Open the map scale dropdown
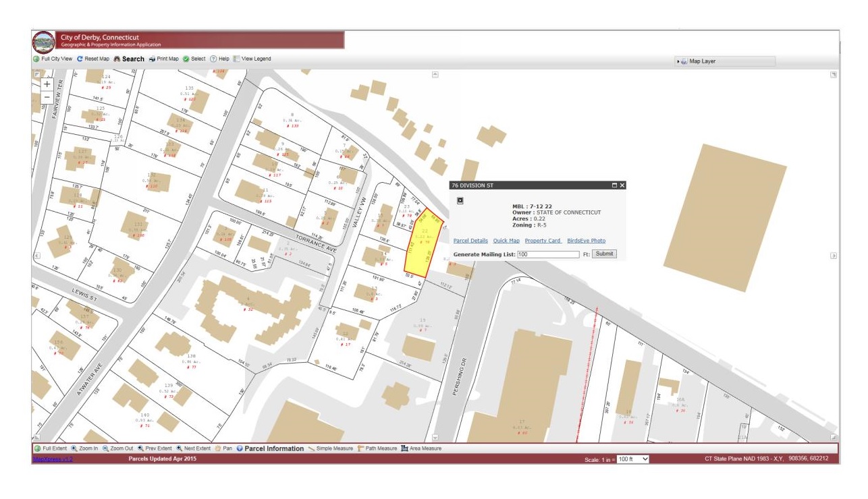The image size is (868, 499). point(632,459)
